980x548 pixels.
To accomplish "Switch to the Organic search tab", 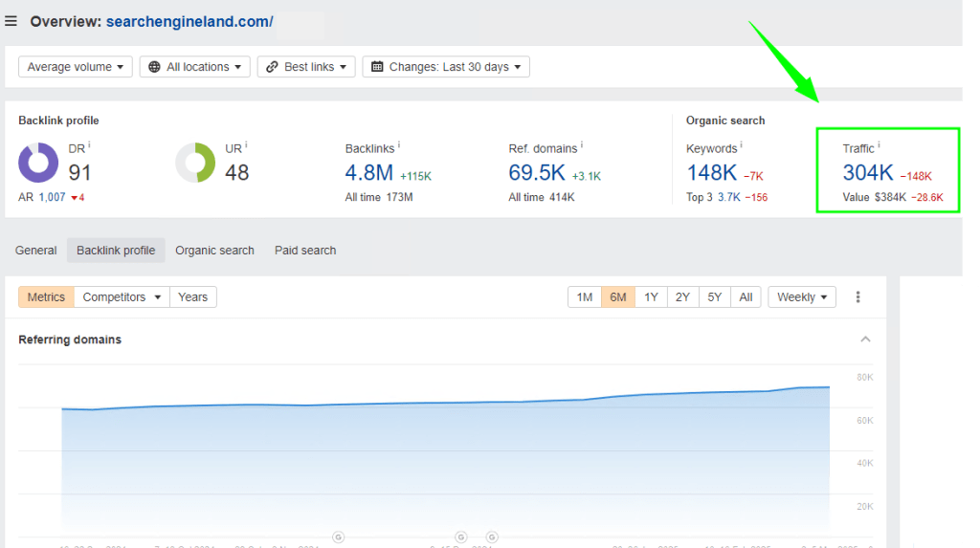I will pos(214,251).
